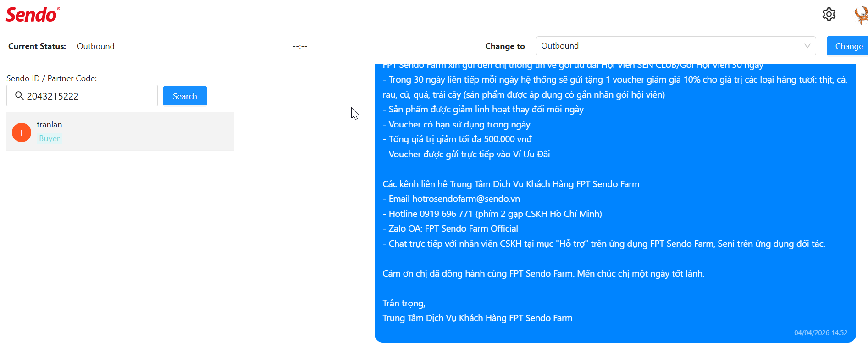This screenshot has width=868, height=349.
Task: Open the user avatar menu
Action: pos(861,15)
